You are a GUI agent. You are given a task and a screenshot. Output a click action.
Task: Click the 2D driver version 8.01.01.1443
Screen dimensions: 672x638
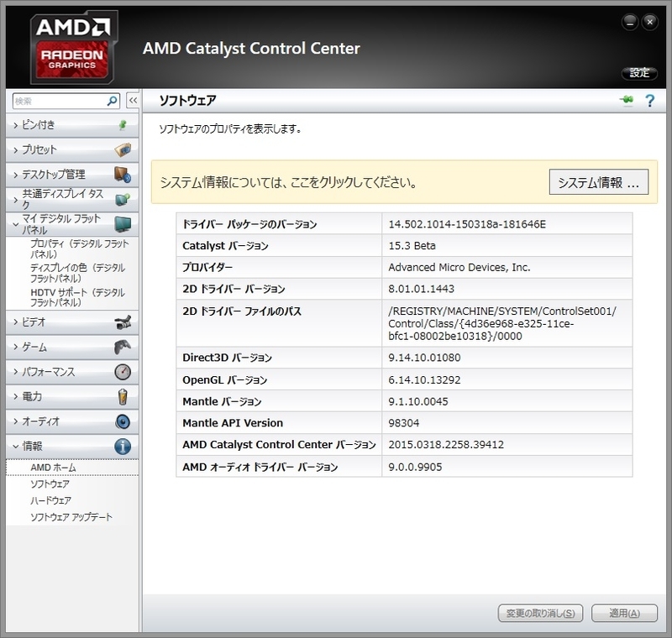pyautogui.click(x=422, y=289)
